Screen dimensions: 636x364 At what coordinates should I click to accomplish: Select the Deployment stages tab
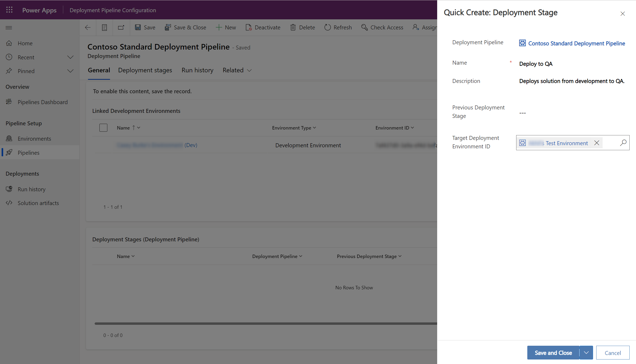(145, 70)
